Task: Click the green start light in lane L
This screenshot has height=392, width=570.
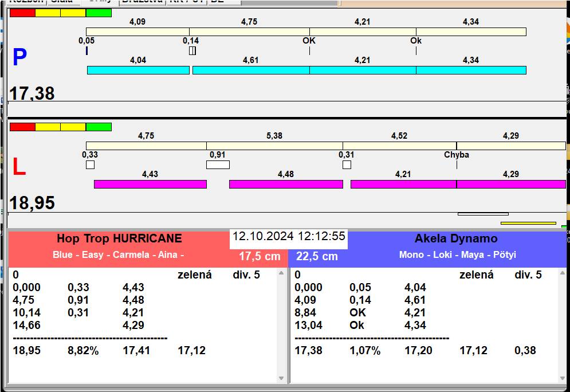Action: click(x=99, y=127)
